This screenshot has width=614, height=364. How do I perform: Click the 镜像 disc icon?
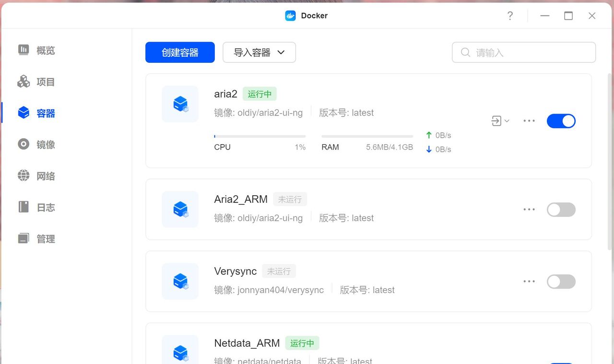24,144
